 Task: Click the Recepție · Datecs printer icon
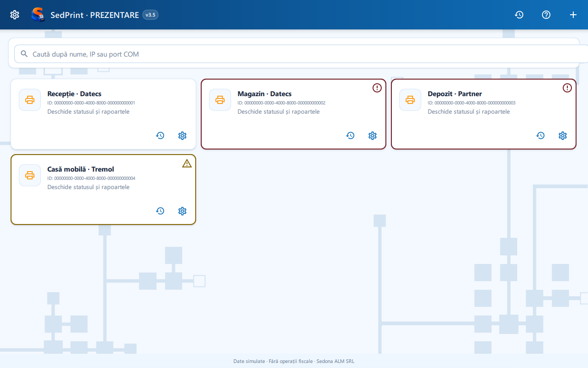pos(30,100)
